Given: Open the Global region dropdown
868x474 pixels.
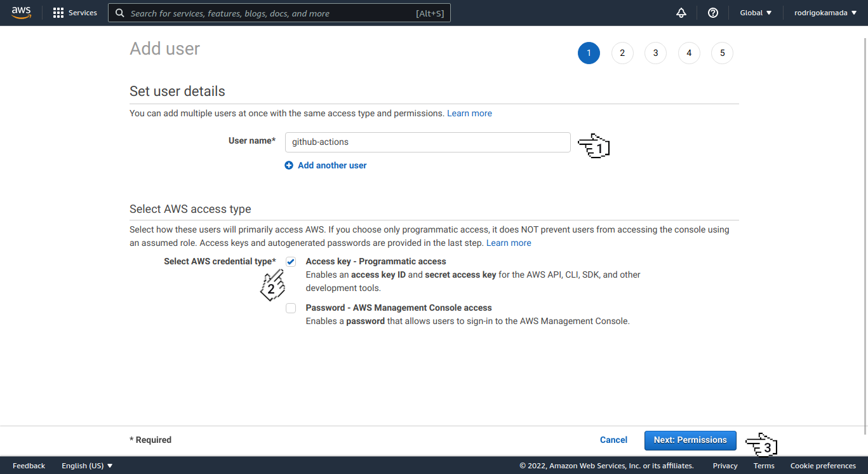Looking at the screenshot, I should point(755,12).
